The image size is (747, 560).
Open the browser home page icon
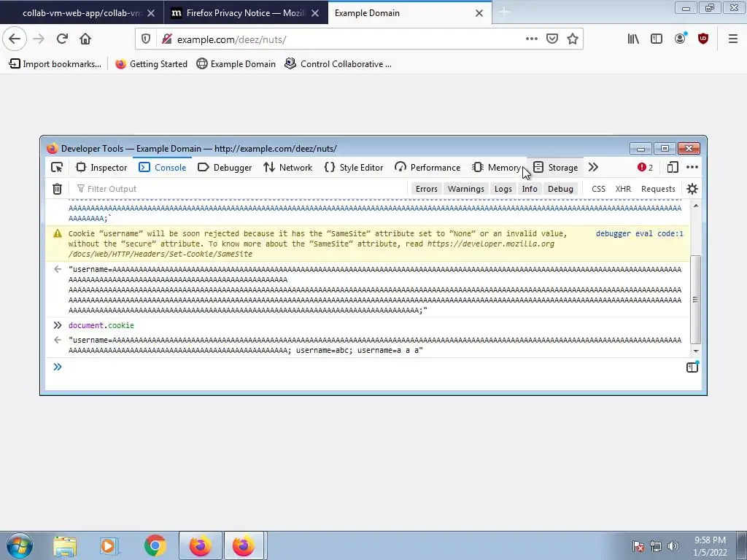(85, 39)
